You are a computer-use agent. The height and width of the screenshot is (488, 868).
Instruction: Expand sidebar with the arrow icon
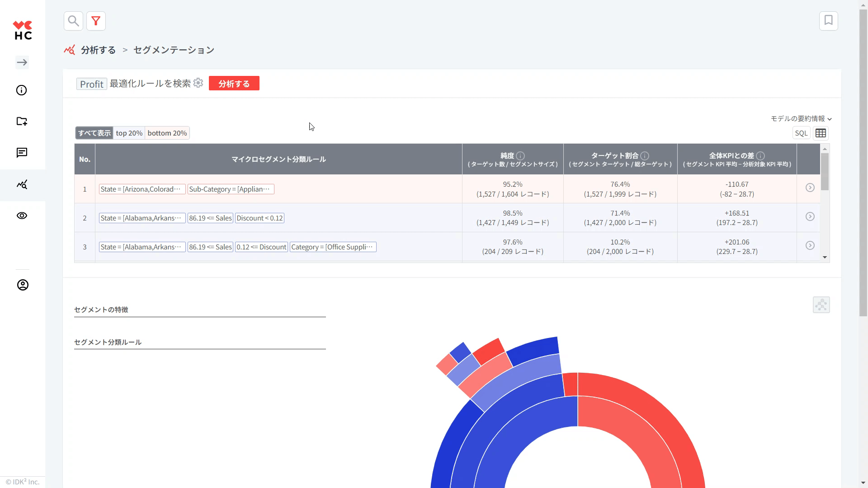(x=22, y=62)
